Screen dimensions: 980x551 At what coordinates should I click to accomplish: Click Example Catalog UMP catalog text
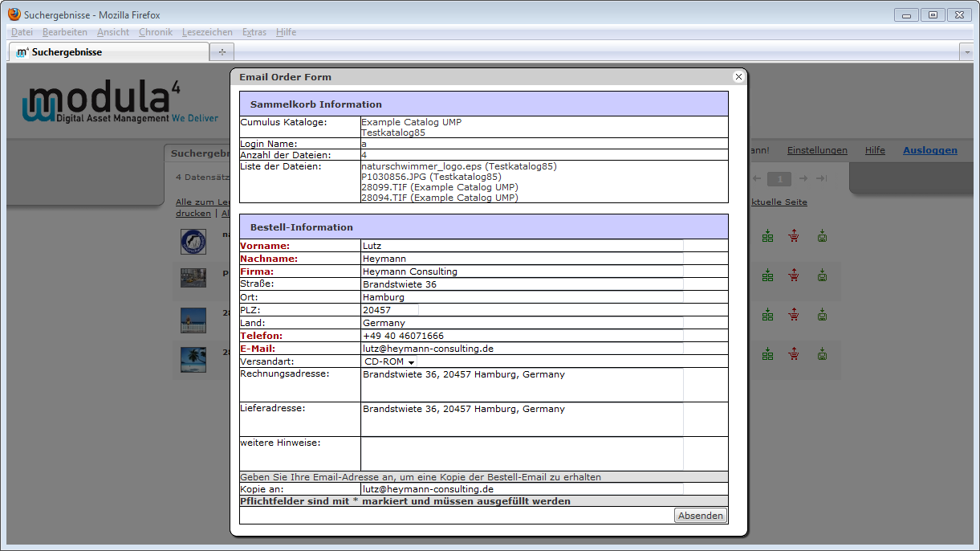point(411,122)
